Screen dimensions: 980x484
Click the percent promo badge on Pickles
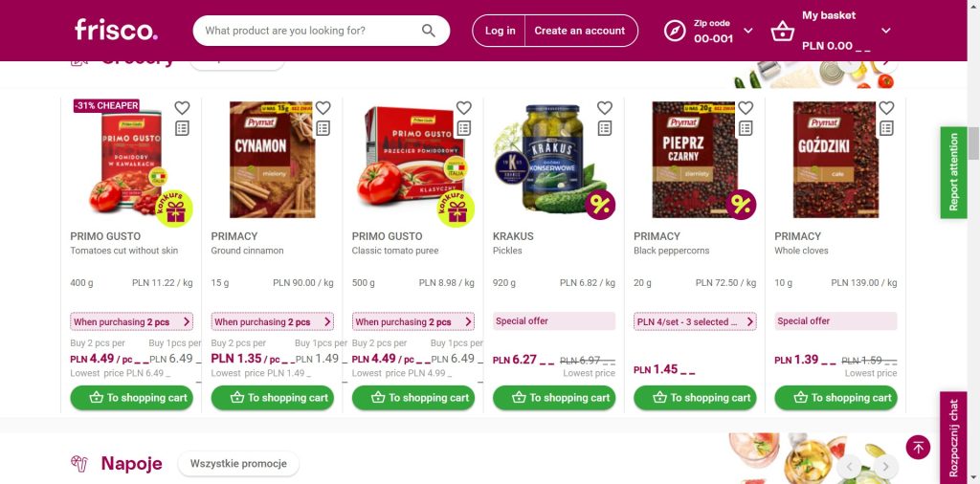[x=601, y=205]
